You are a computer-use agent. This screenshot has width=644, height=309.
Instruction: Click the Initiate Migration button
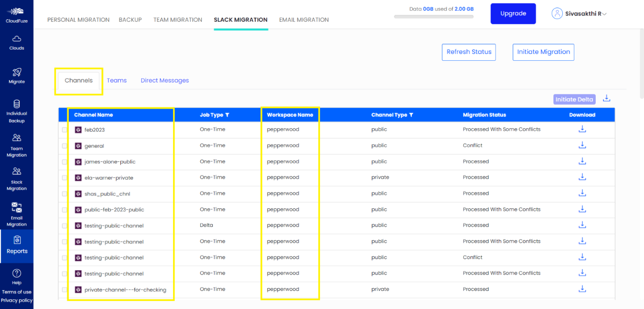coord(543,52)
